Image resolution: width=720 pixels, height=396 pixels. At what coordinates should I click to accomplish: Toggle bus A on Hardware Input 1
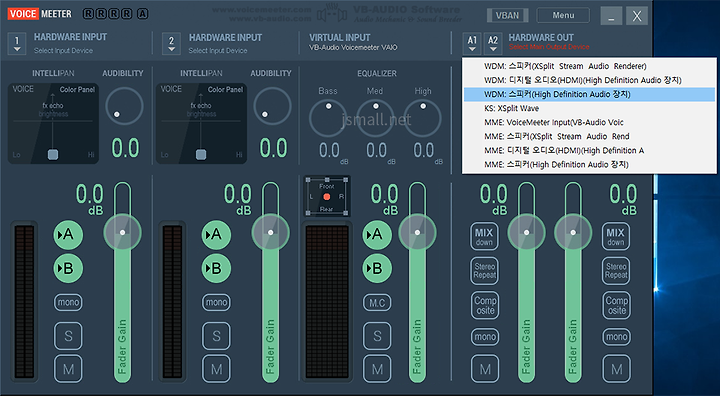pos(68,235)
